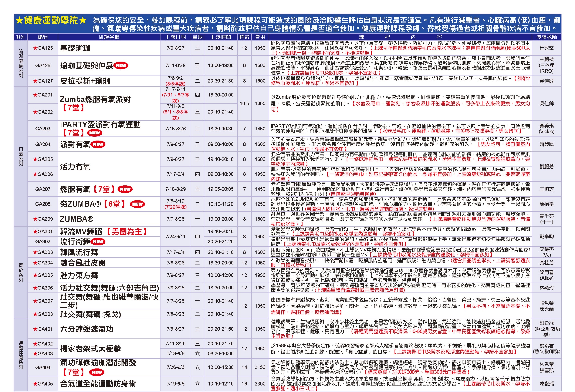
Task: Click the NEW badge beside iPARTY 【7堂】
Action: pos(95,133)
